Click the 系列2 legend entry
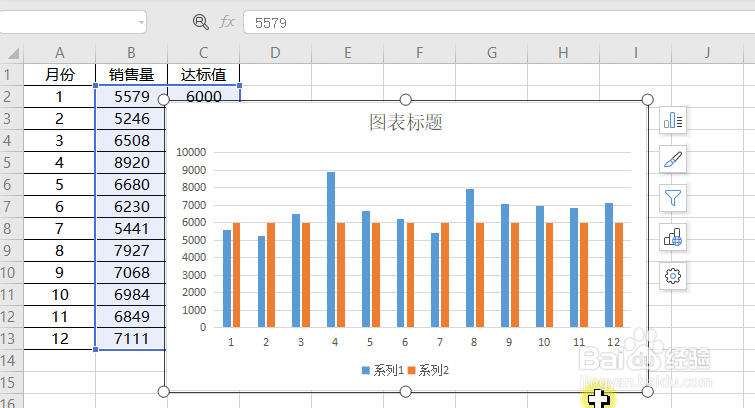 (x=428, y=370)
